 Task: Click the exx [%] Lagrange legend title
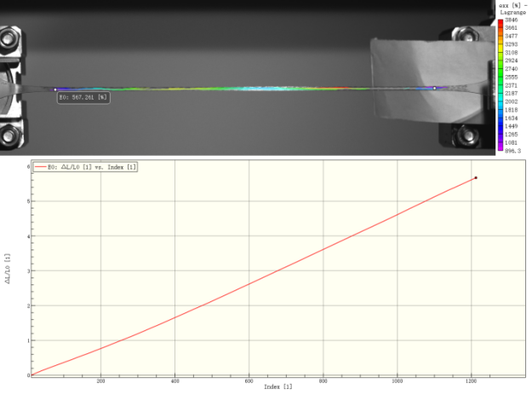pyautogui.click(x=514, y=9)
